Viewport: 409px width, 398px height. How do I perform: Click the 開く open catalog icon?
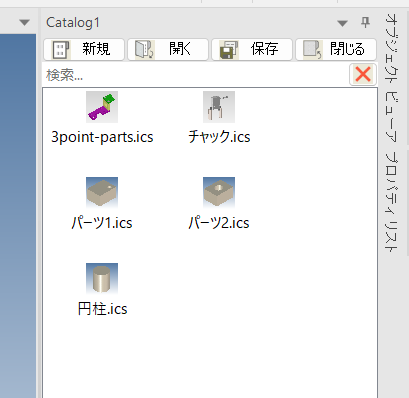pyautogui.click(x=144, y=50)
